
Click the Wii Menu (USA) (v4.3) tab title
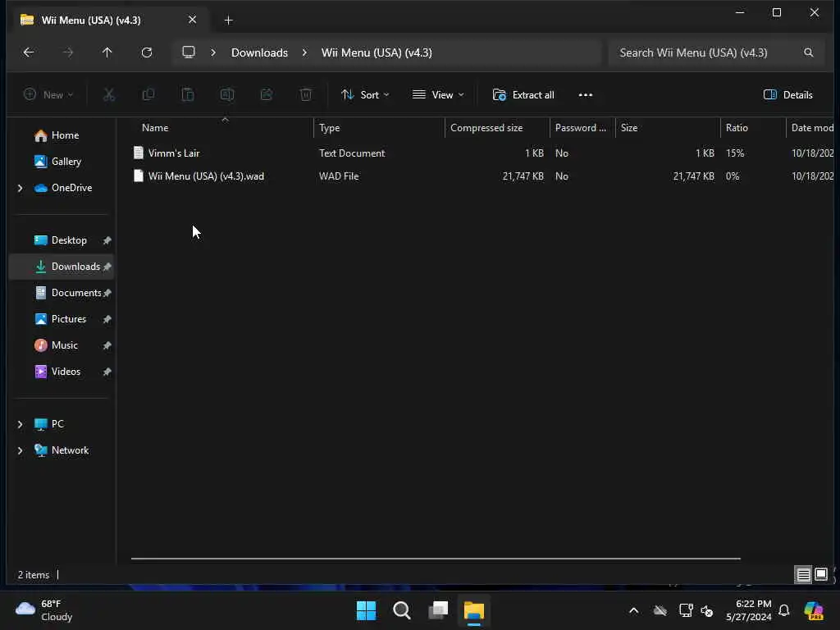(x=91, y=21)
